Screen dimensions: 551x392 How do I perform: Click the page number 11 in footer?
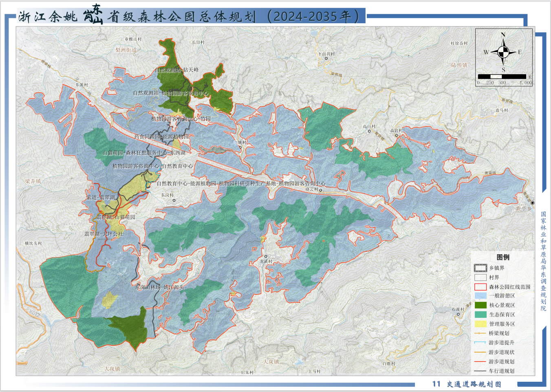(436, 384)
